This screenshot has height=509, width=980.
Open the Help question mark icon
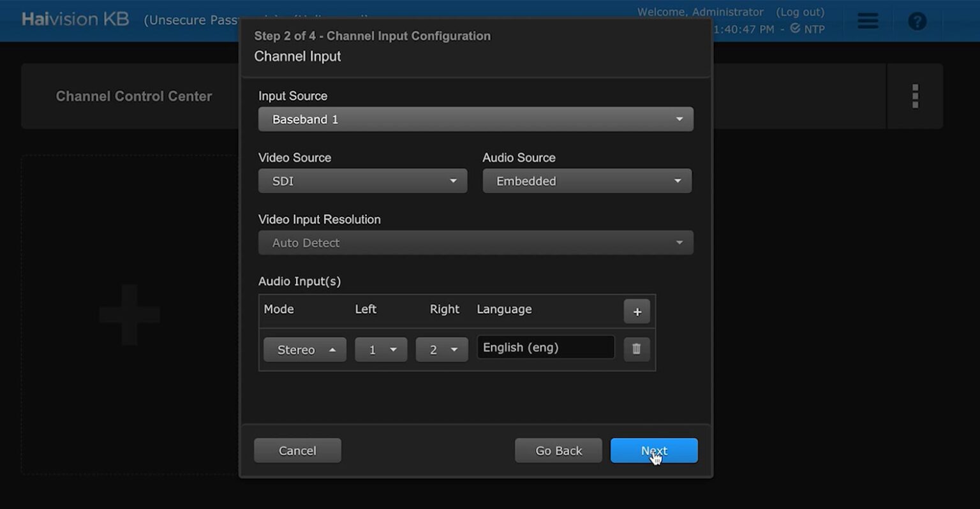[x=917, y=20]
